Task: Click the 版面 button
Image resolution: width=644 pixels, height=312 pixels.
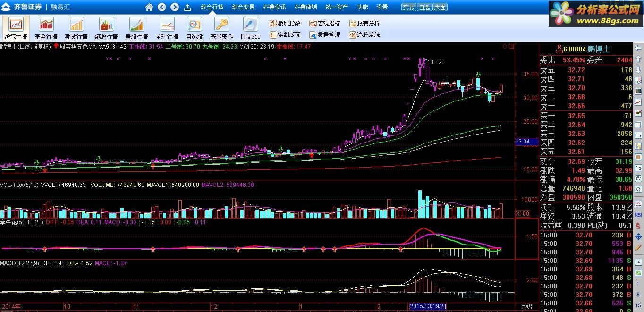Action: pyautogui.click(x=440, y=7)
